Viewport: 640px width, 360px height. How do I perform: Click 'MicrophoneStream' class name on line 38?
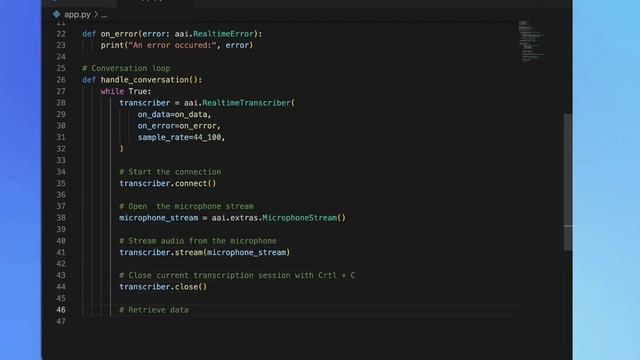pos(299,218)
